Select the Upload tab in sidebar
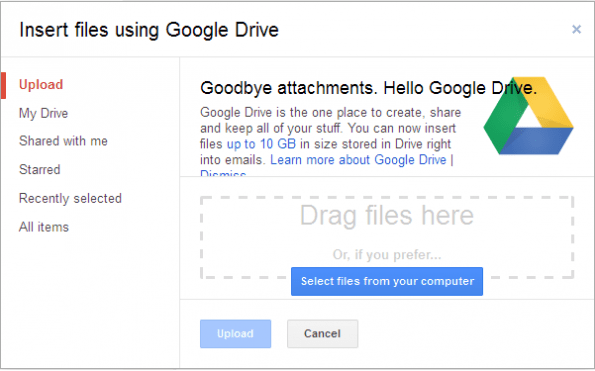This screenshot has width=595, height=371. coord(41,85)
